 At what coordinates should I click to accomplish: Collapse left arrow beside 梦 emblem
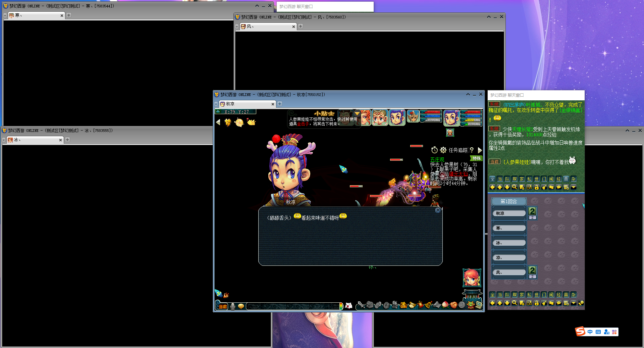click(x=218, y=122)
